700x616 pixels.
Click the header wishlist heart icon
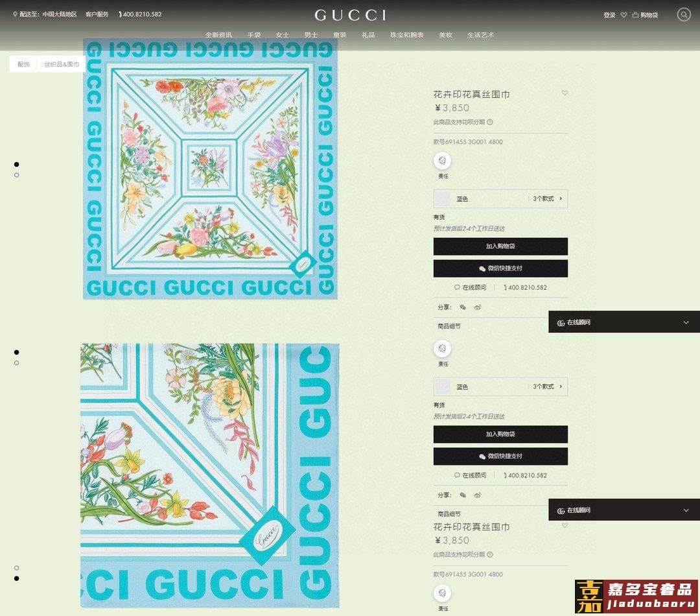coord(624,15)
